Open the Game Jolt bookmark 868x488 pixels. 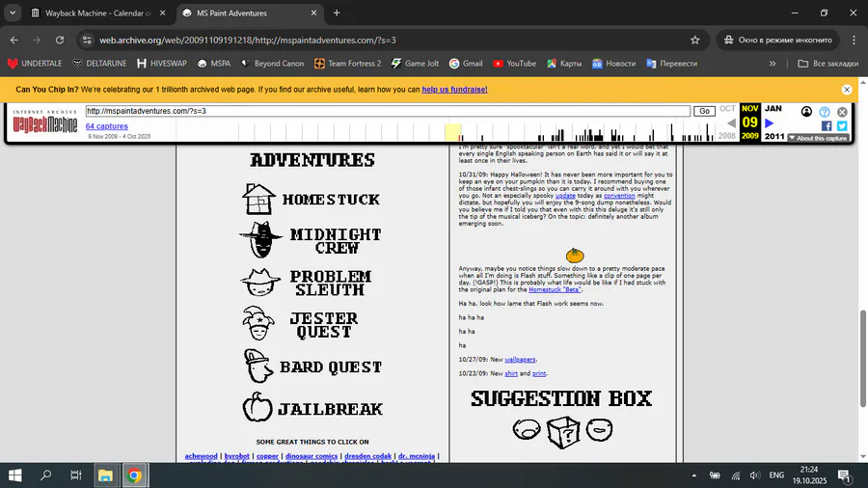click(415, 64)
